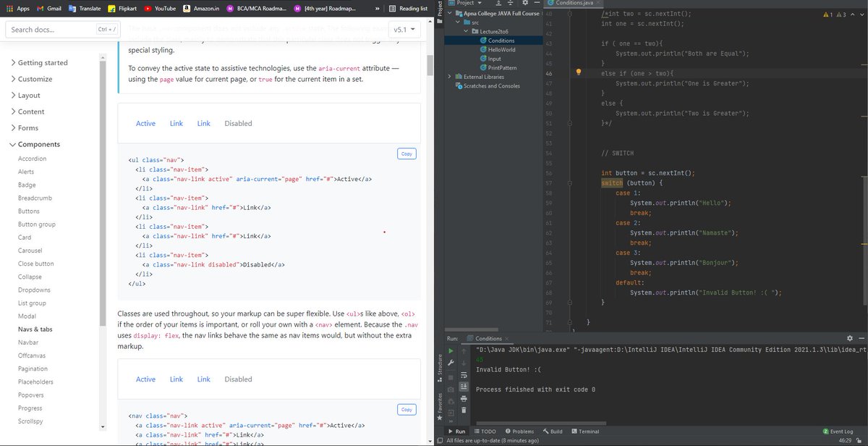
Task: Expand the Customize docs section
Action: pyautogui.click(x=31, y=79)
